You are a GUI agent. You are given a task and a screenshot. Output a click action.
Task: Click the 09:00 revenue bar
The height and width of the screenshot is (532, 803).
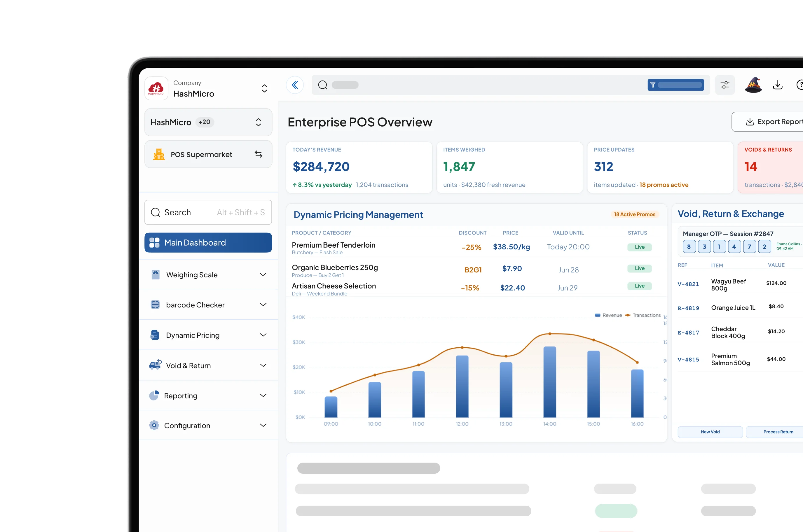(331, 407)
